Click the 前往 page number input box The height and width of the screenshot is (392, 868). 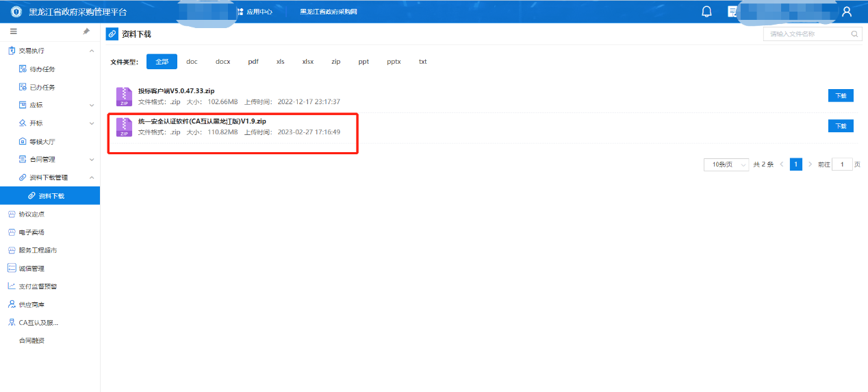click(841, 164)
